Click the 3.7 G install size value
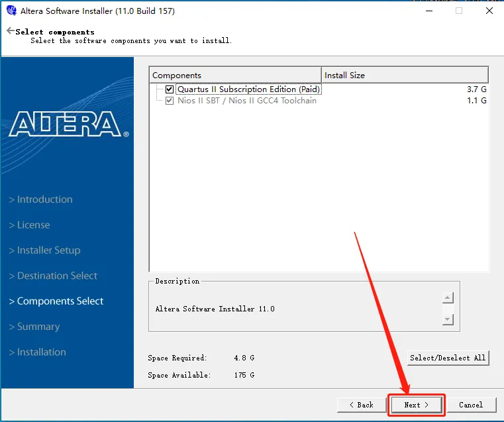The height and width of the screenshot is (422, 504). click(x=476, y=89)
